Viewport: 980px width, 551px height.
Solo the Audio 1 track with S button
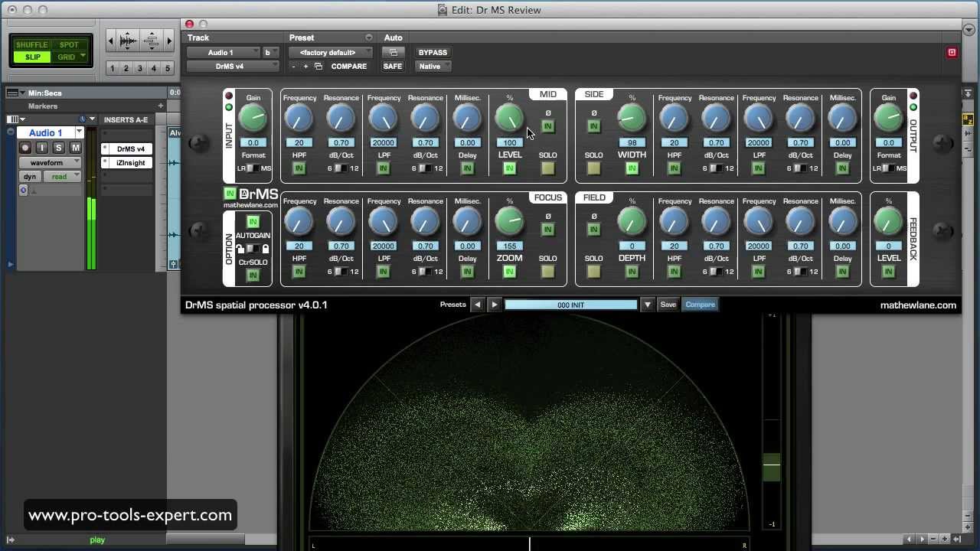coord(59,148)
